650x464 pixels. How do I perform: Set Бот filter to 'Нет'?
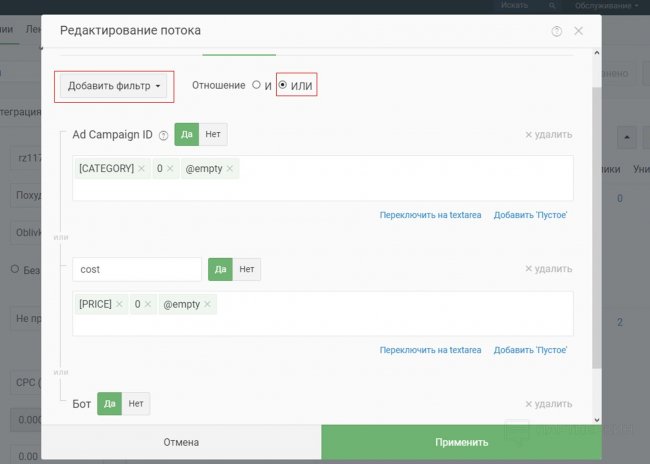click(136, 404)
